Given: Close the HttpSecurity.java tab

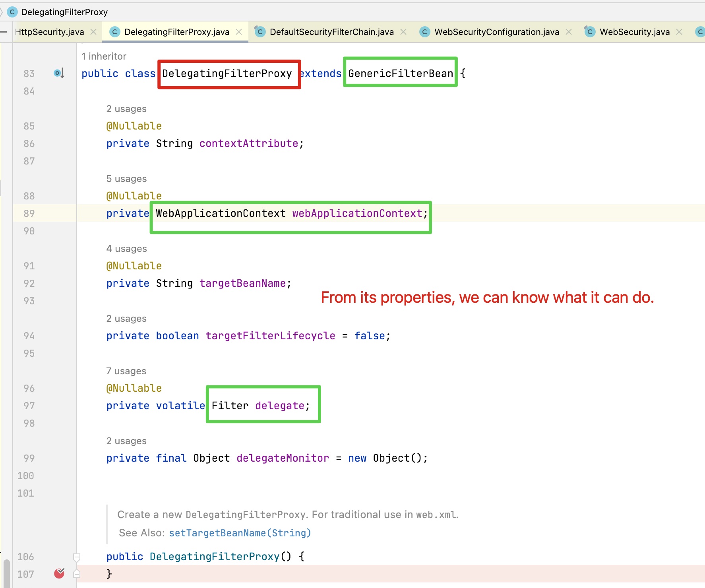Looking at the screenshot, I should (x=93, y=32).
